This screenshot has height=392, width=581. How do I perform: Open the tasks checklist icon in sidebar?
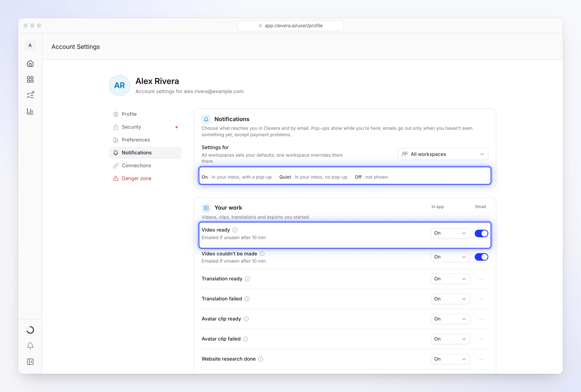pyautogui.click(x=30, y=95)
